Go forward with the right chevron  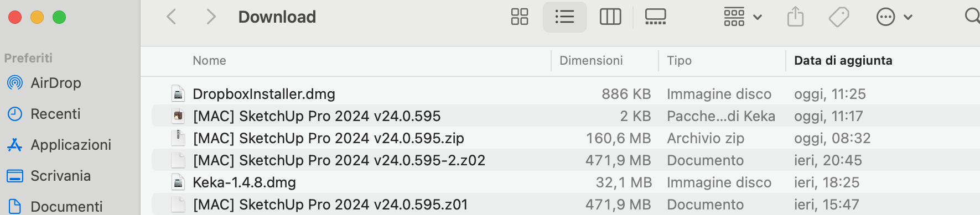(x=211, y=17)
